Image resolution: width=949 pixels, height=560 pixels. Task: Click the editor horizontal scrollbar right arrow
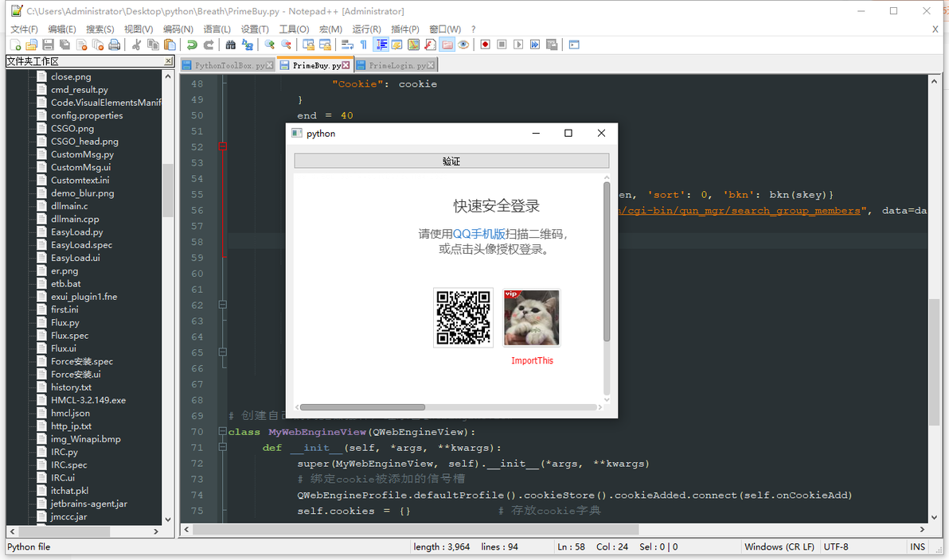(922, 529)
